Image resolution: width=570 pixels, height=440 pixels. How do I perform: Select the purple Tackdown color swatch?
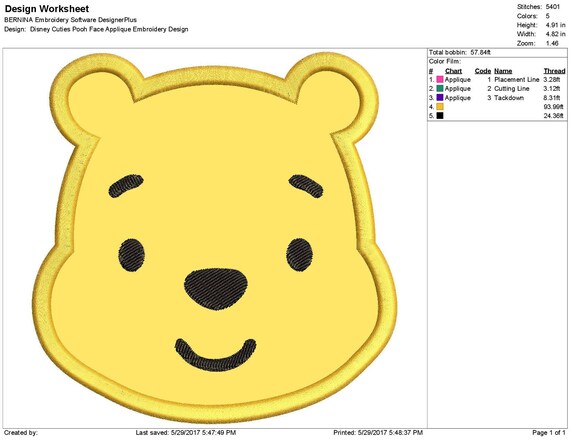(x=440, y=98)
